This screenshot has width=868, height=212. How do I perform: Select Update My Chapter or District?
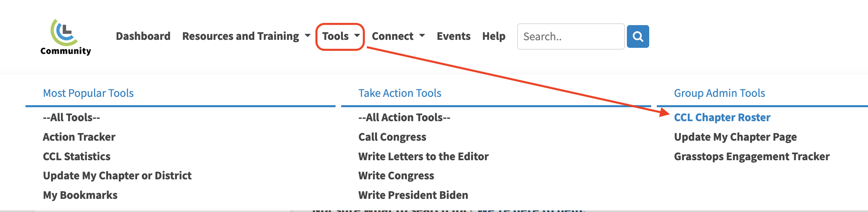pyautogui.click(x=117, y=176)
